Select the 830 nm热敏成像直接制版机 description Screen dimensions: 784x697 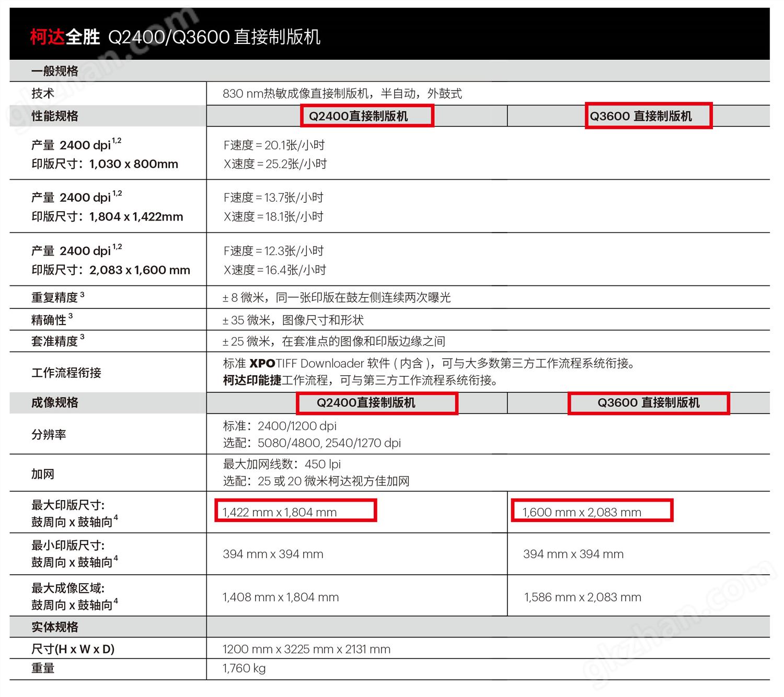tap(342, 94)
